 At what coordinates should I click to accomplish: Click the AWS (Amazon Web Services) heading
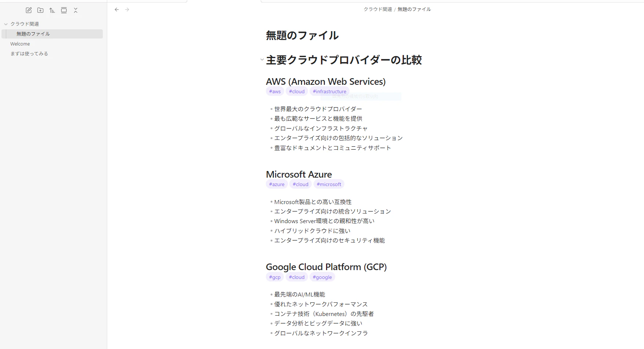tap(326, 81)
